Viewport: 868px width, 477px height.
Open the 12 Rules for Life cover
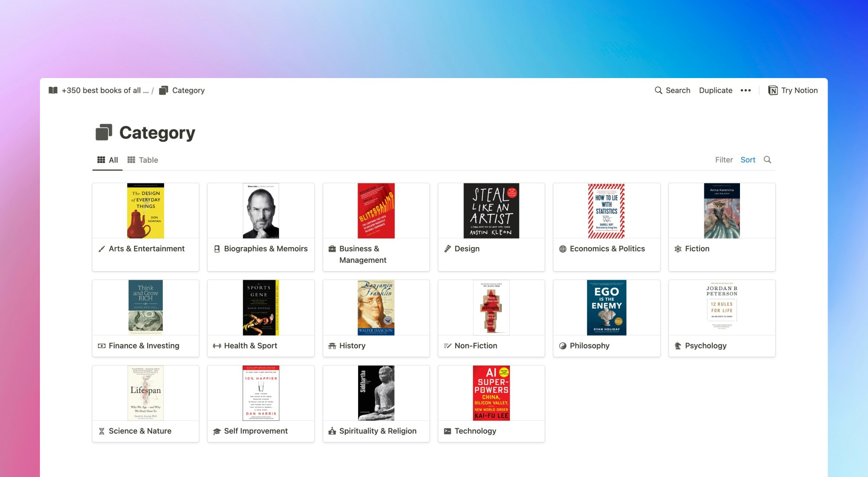coord(722,307)
